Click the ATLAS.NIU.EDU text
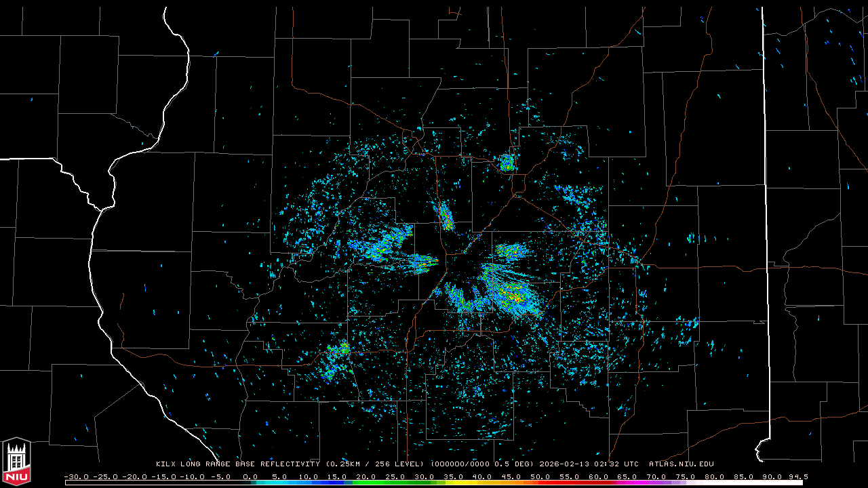The width and height of the screenshot is (868, 488). point(682,464)
